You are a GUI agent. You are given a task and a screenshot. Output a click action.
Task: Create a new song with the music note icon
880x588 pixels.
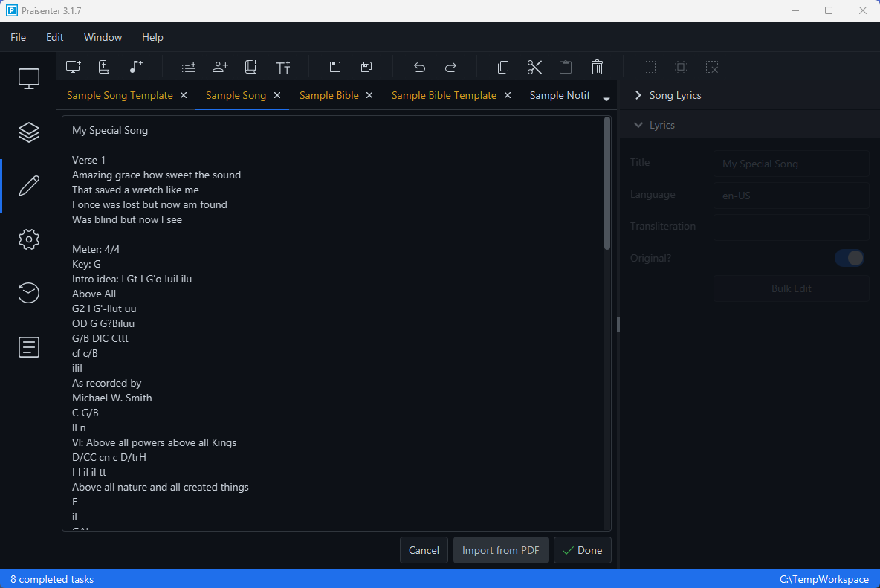click(135, 66)
